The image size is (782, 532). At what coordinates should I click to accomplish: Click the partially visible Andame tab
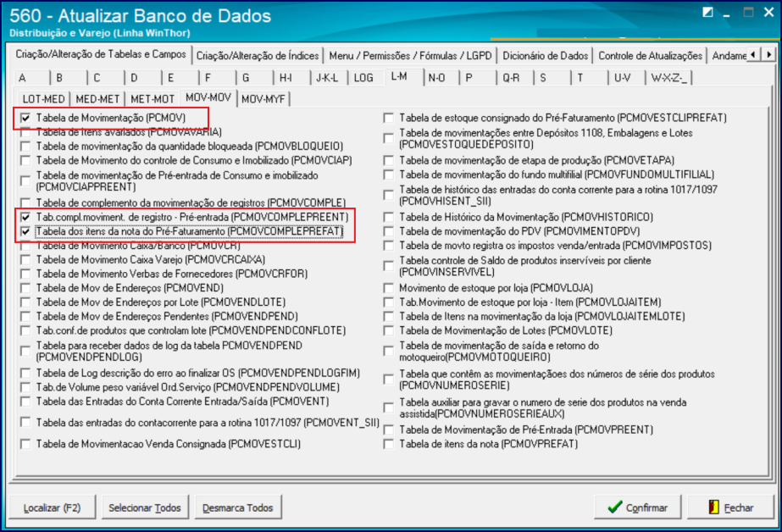click(x=729, y=56)
